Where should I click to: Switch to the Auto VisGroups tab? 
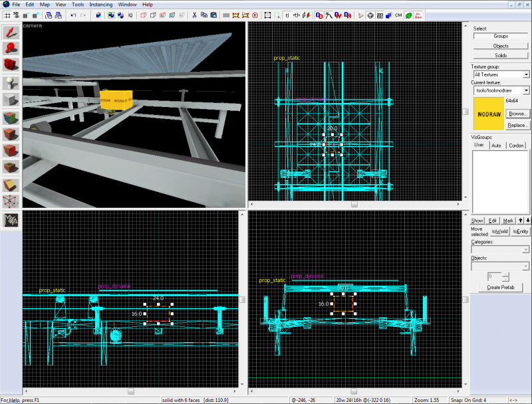(x=497, y=145)
